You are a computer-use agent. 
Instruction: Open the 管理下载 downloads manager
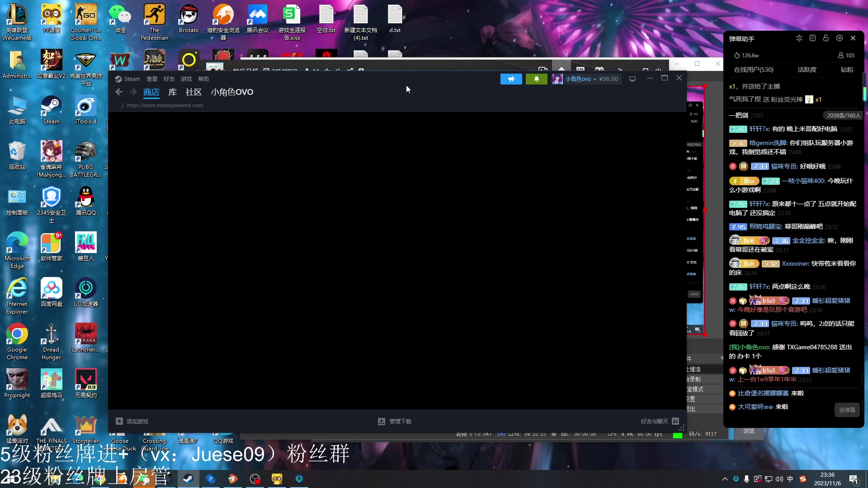[394, 421]
